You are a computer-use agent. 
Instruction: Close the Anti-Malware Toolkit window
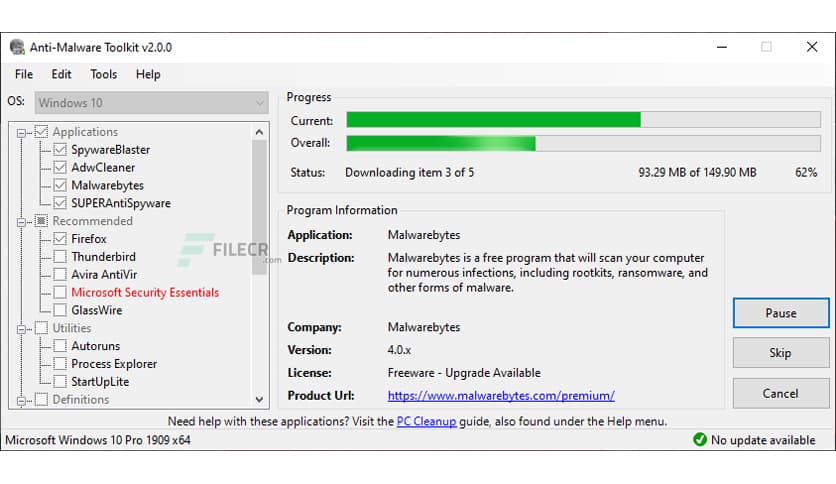pos(811,47)
